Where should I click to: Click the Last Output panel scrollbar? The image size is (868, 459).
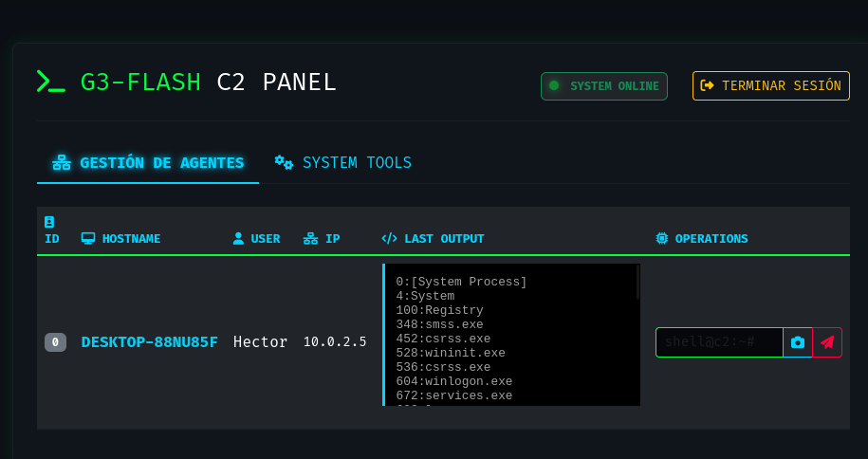(x=637, y=283)
